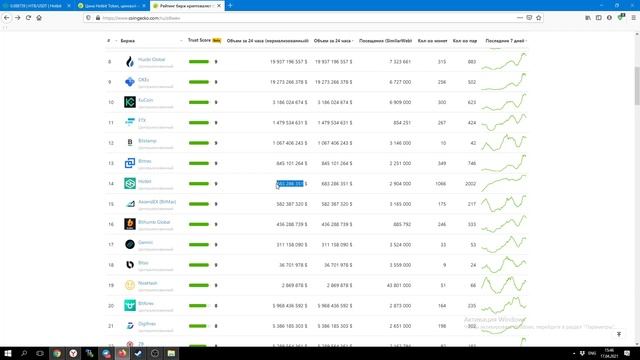
Task: Sort by the pairs count column header
Action: coord(465,41)
